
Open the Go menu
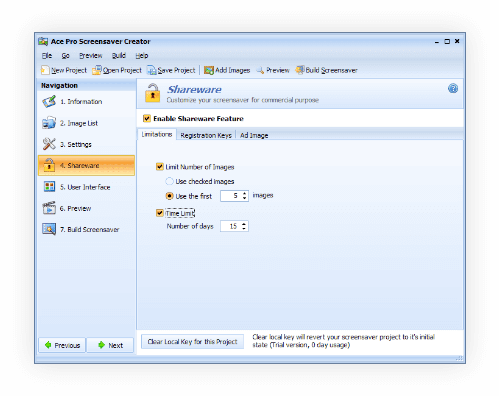tap(65, 56)
